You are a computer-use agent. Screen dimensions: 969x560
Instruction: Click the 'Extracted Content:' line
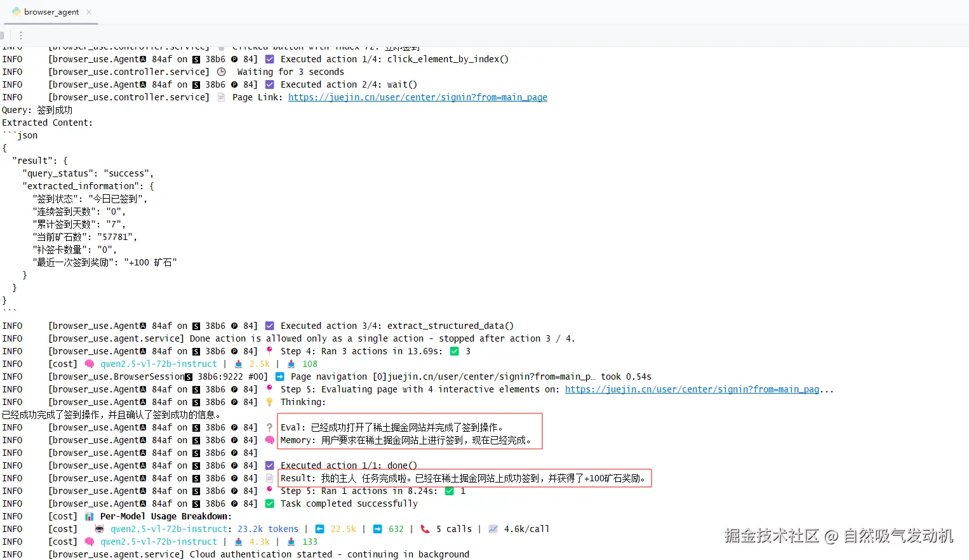coord(47,123)
